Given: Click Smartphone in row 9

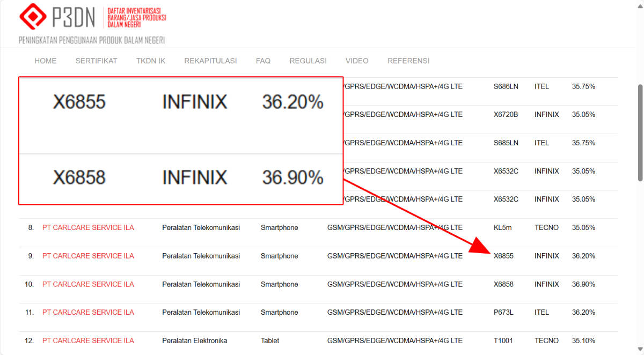Looking at the screenshot, I should pos(280,256).
